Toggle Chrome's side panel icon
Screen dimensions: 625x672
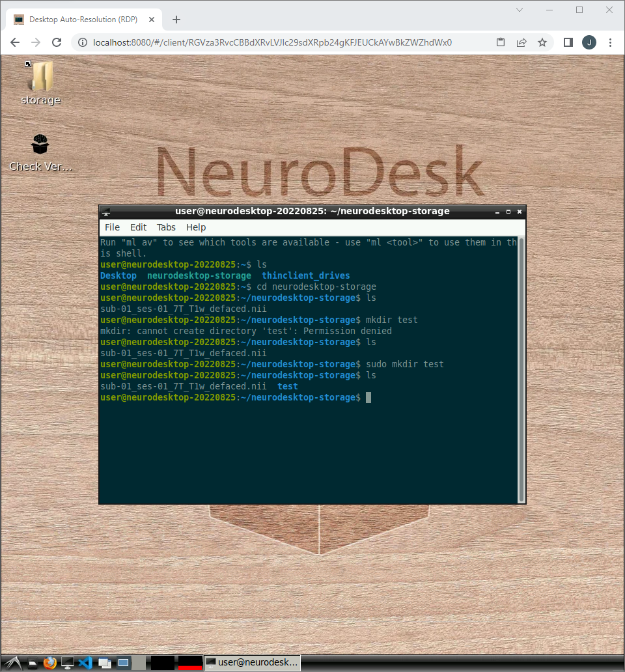[567, 42]
